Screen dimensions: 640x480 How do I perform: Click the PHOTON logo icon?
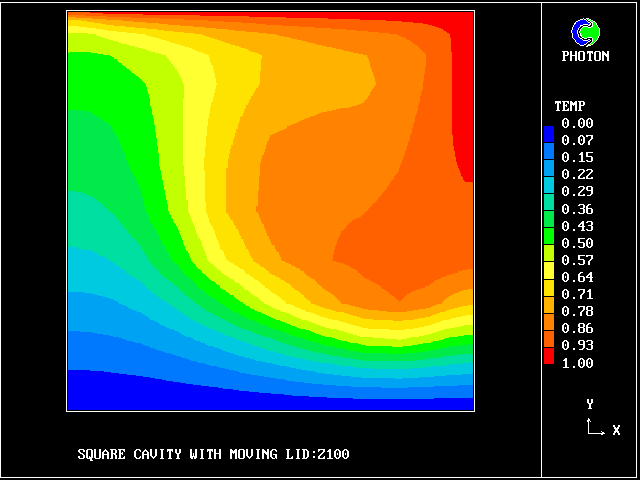[585, 33]
